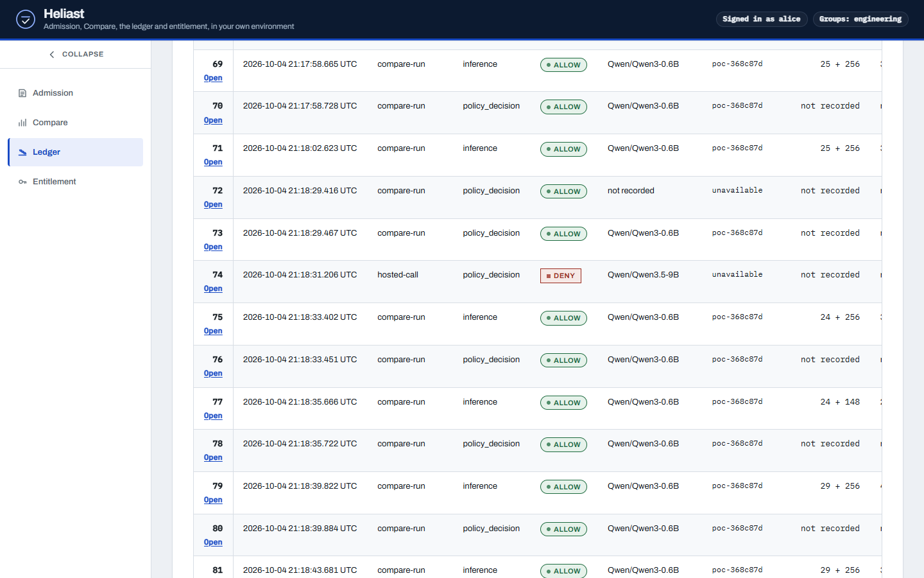Click the ALLOW badge in row 77

(x=563, y=403)
